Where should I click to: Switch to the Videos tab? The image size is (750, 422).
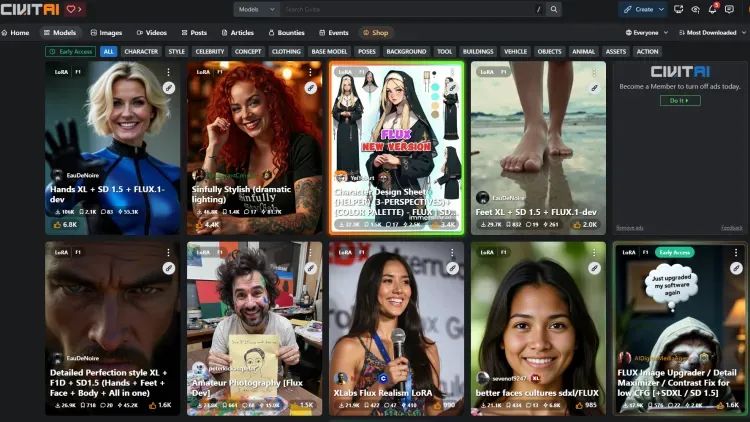152,33
